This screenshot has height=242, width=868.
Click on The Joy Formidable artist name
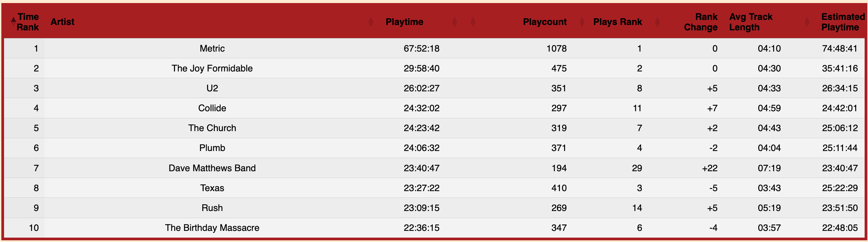pyautogui.click(x=212, y=68)
